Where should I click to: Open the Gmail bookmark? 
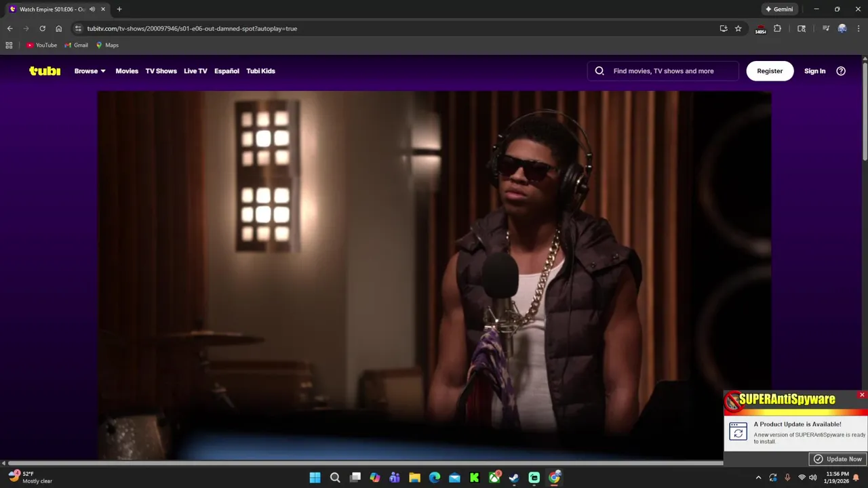point(77,45)
